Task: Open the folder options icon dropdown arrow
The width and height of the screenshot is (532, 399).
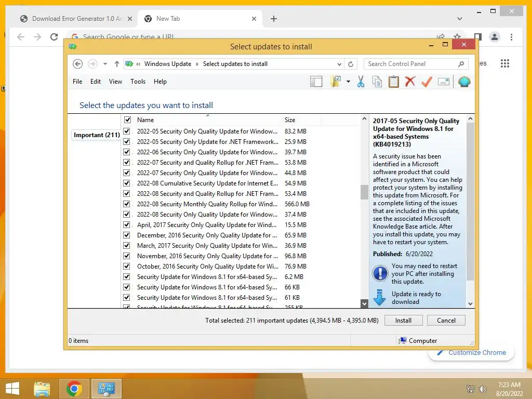Action: (x=348, y=82)
